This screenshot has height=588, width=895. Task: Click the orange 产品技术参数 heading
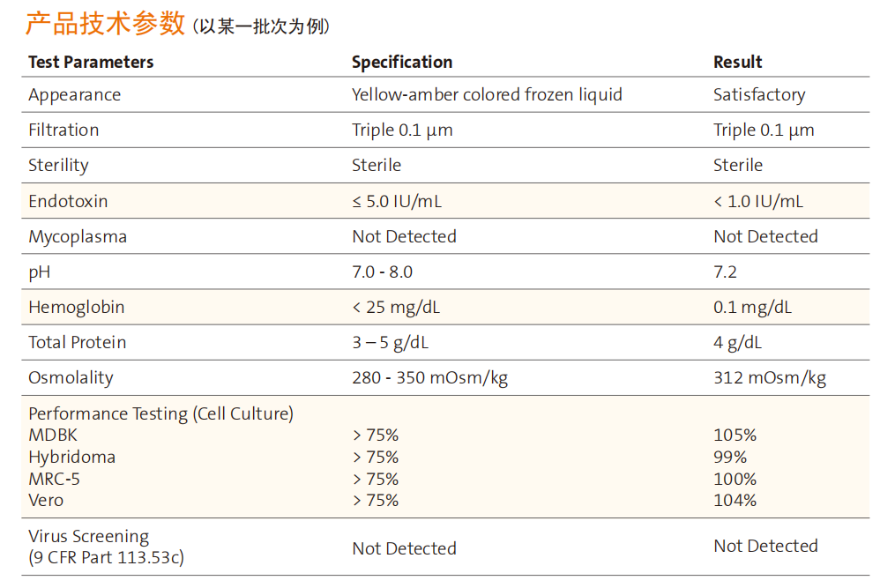pyautogui.click(x=105, y=24)
